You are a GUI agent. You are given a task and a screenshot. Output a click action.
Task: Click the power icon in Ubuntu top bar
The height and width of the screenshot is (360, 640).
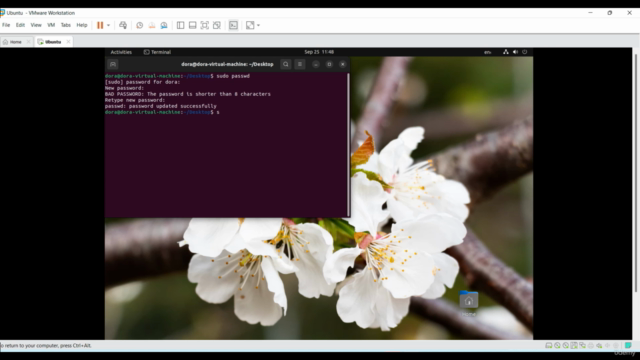[524, 52]
